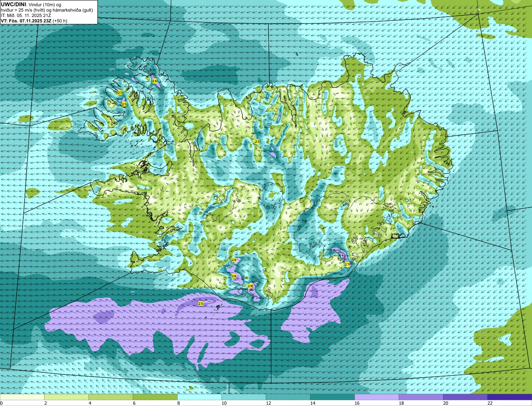
Task: Pick the palest 0–2 m/s legend swatch
Action: [x=22, y=397]
